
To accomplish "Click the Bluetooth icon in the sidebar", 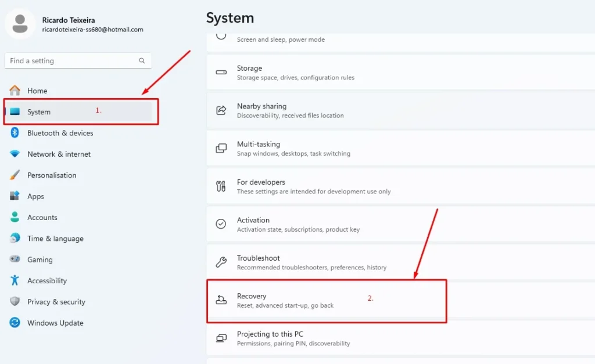I will (15, 133).
